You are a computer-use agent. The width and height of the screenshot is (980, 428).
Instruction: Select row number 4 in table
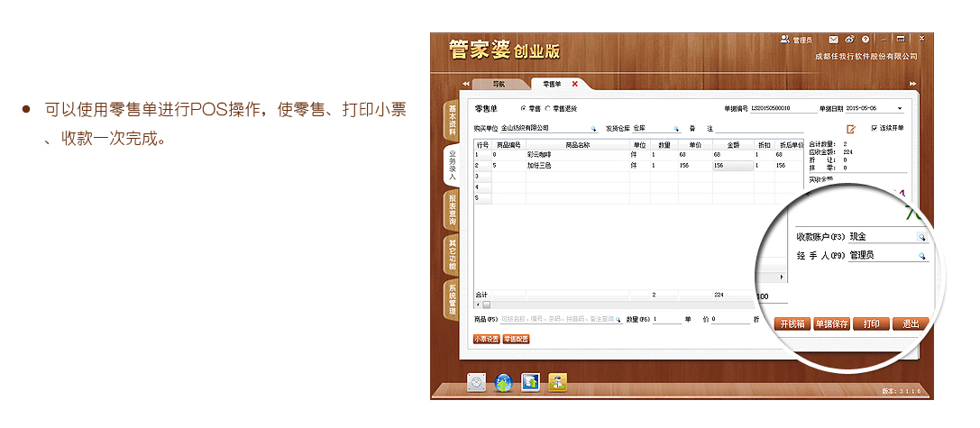pyautogui.click(x=482, y=187)
